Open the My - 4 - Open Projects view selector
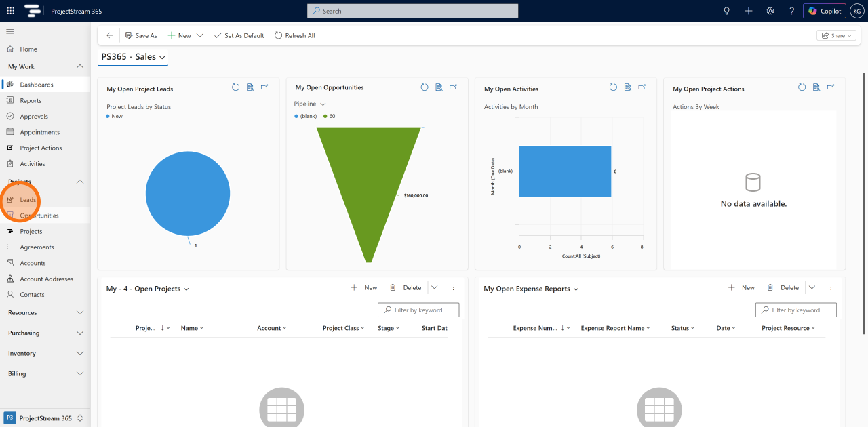The image size is (868, 427). 147,289
